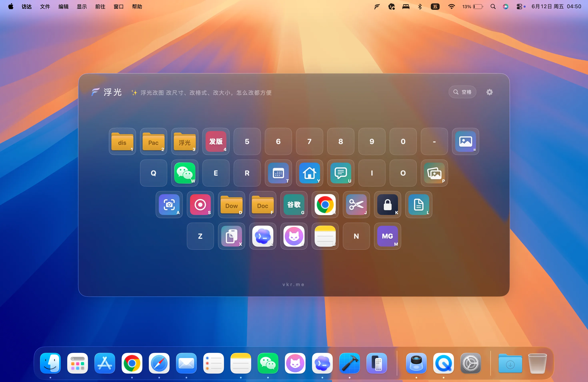Open the dis folder on key 1

[x=122, y=141]
